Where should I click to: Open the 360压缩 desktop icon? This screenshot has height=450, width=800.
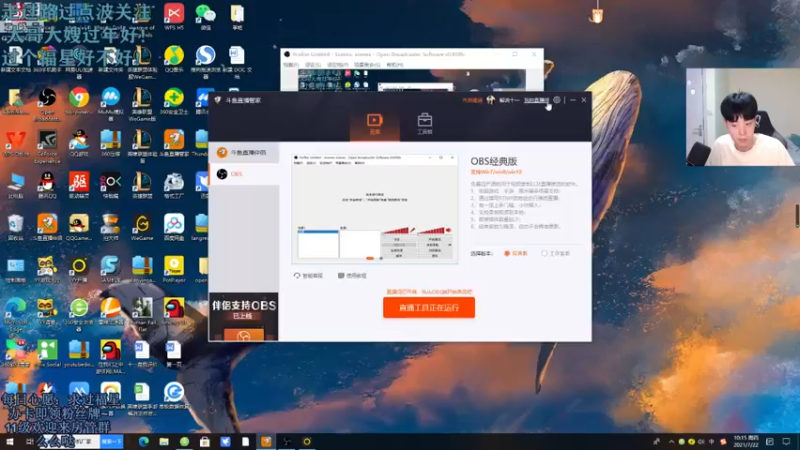(x=110, y=143)
